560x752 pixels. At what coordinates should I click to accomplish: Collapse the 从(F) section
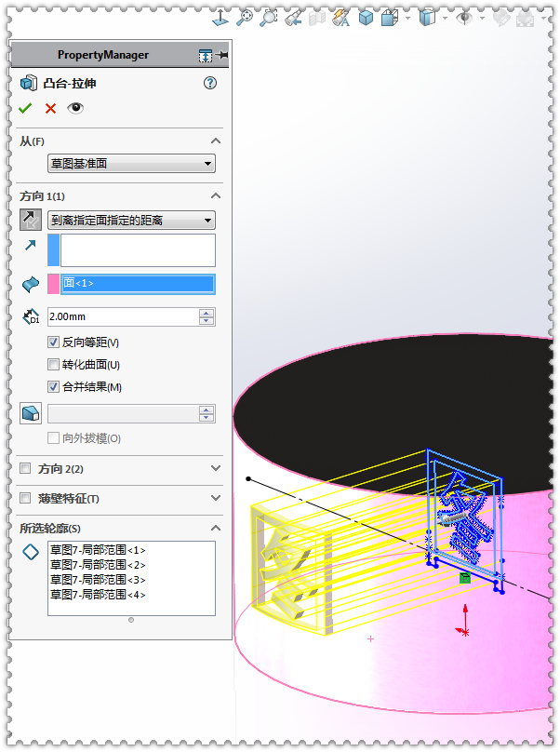(216, 141)
